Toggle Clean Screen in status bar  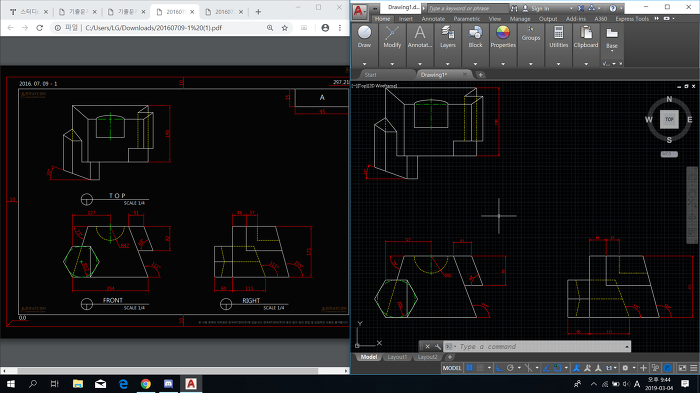pos(682,368)
